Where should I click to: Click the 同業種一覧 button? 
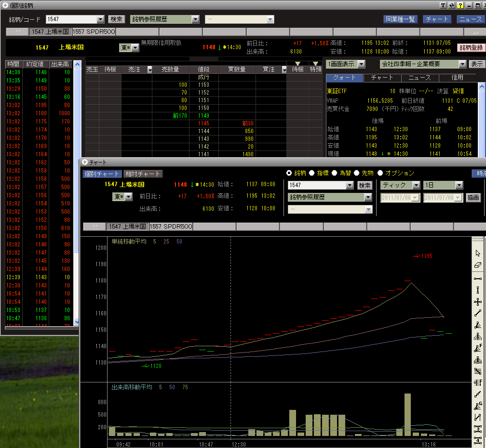(x=400, y=19)
